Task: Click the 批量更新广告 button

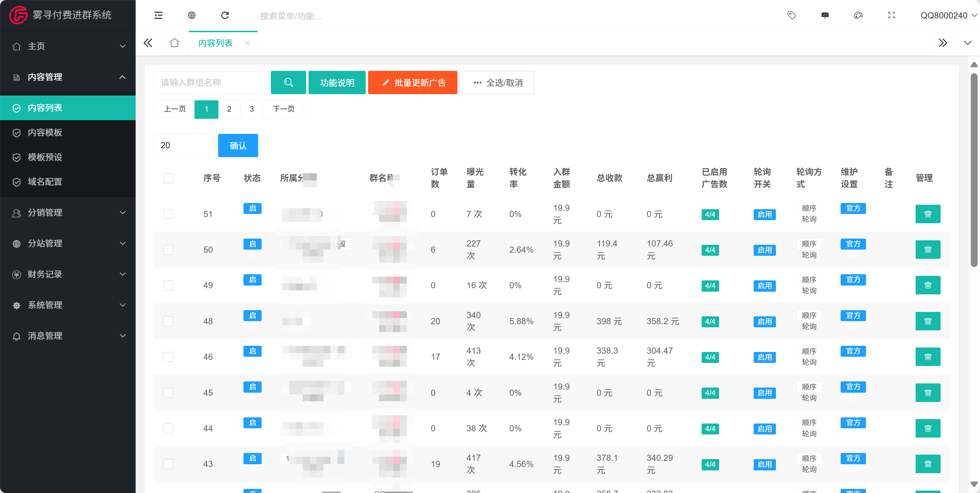Action: (412, 82)
